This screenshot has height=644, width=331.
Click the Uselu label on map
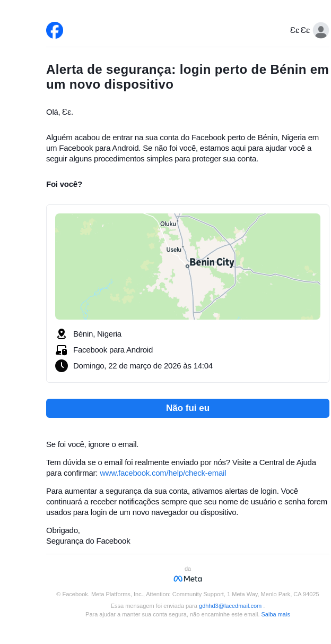pyautogui.click(x=173, y=250)
